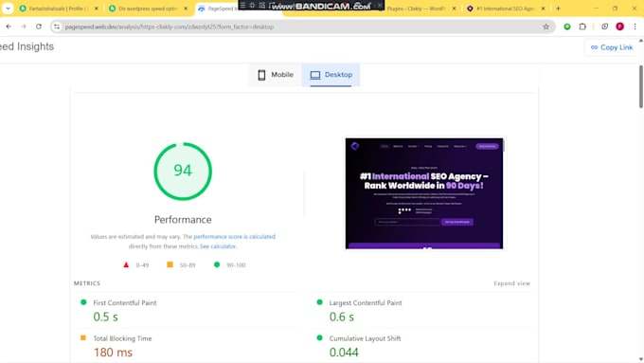Open the green extension icon in toolbar
644x363 pixels.
[567, 27]
